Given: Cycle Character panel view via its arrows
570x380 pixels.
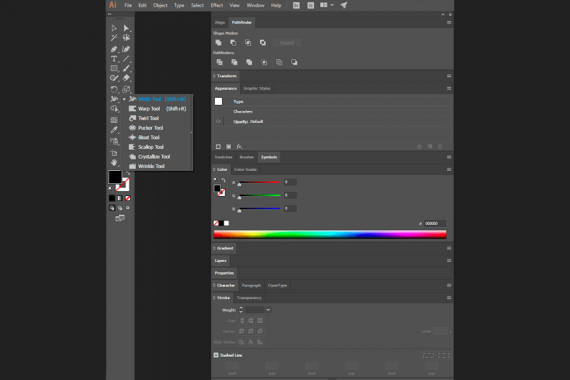Looking at the screenshot, I should [x=214, y=285].
